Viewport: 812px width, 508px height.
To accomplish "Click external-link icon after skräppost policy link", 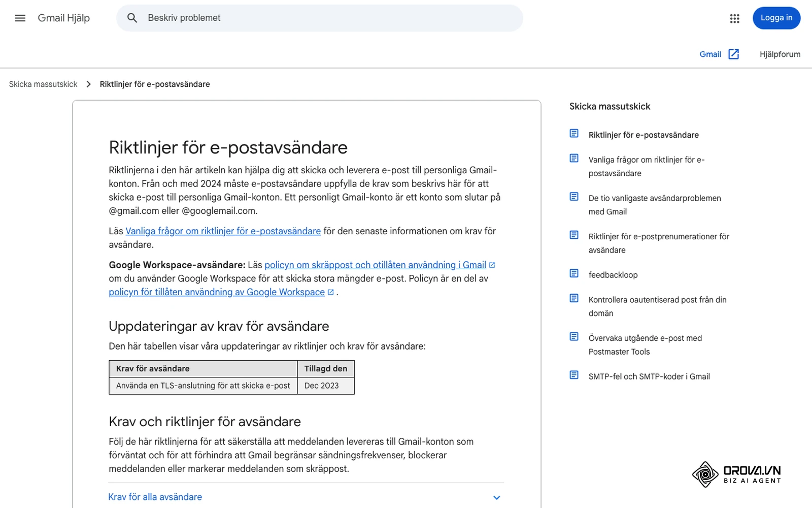I will tap(492, 265).
